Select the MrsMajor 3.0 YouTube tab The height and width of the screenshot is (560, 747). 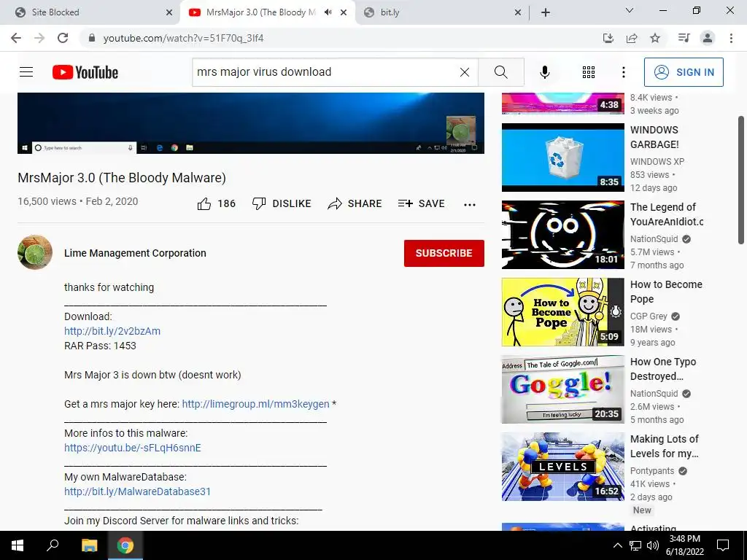[x=260, y=12]
